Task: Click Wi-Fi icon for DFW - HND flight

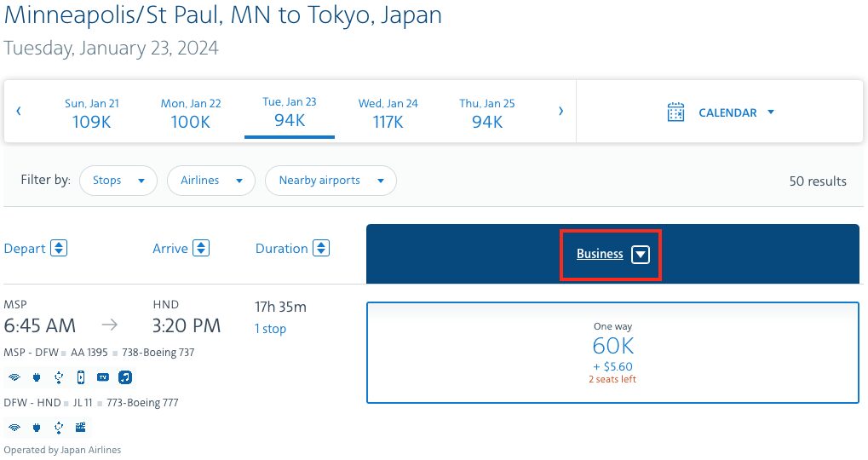Action: tap(14, 428)
